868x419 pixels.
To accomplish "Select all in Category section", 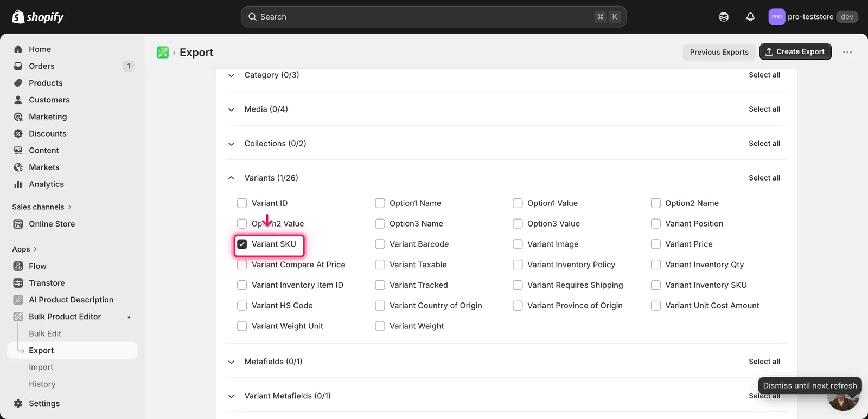I will (x=764, y=75).
